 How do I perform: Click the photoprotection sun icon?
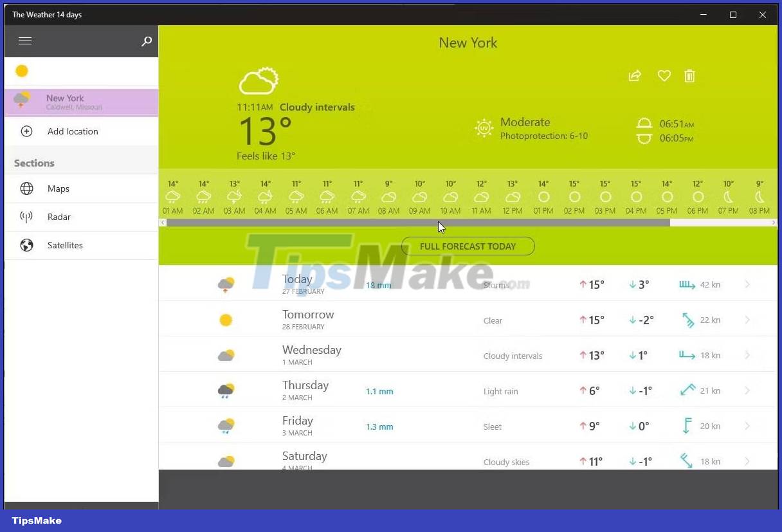pos(483,128)
